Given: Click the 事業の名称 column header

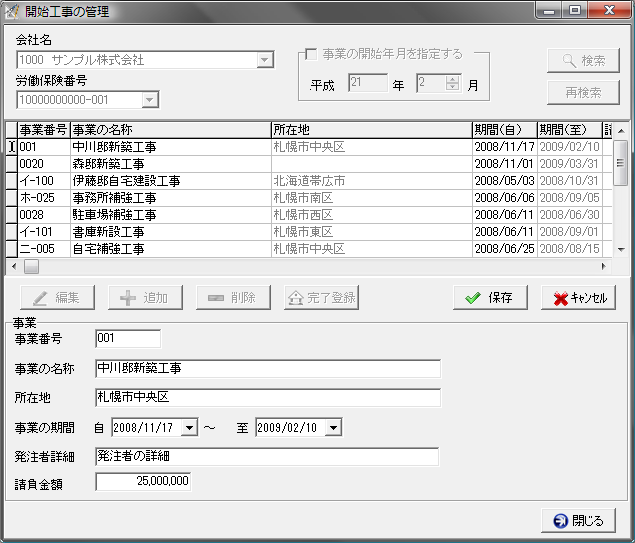Looking at the screenshot, I should (170, 130).
